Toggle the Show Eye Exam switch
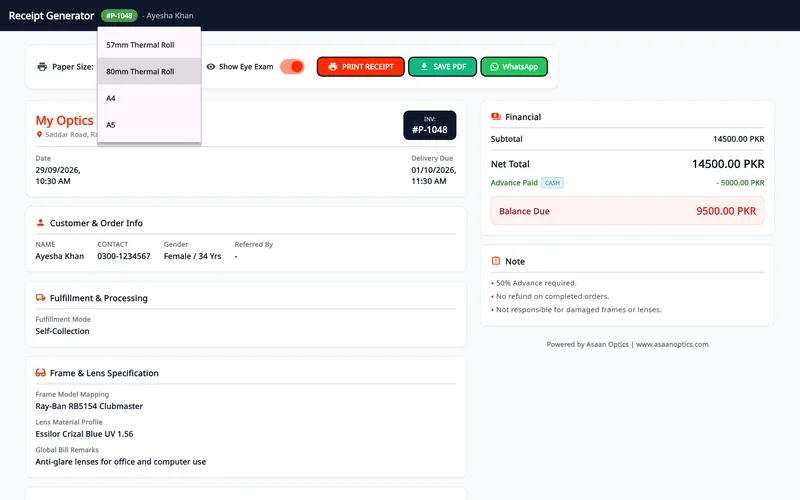This screenshot has height=500, width=800. point(292,67)
